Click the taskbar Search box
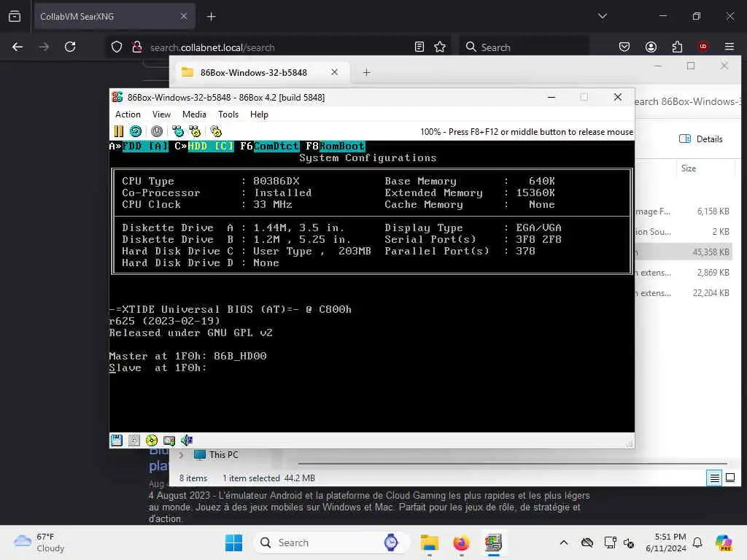The height and width of the screenshot is (560, 747). [x=332, y=542]
